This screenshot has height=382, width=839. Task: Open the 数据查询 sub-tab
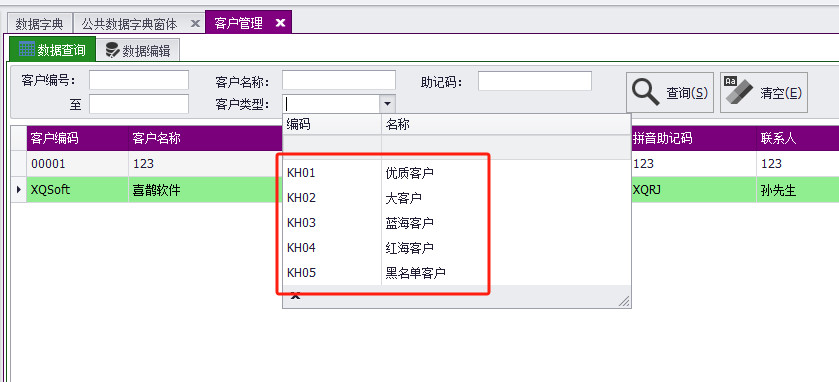coord(52,49)
